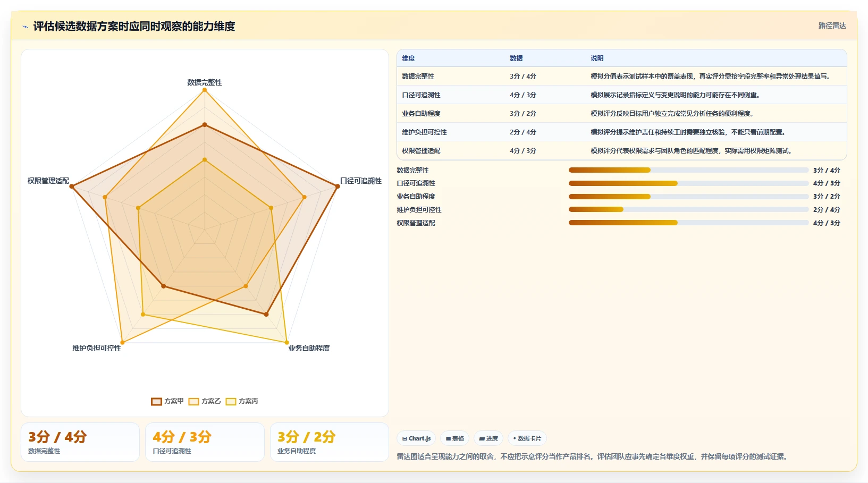Click the 维护负担可控性 axis label on radar
868x483 pixels.
97,348
